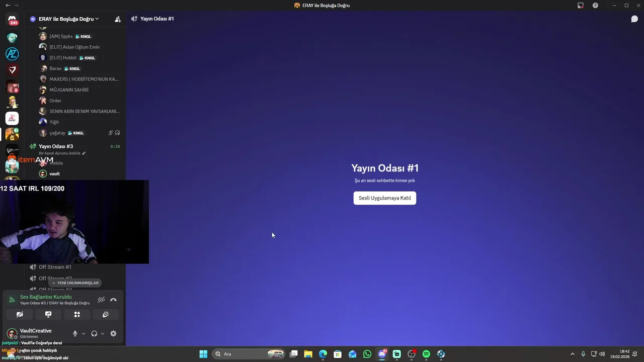
Task: Start an activity with the shapes icon
Action: pyautogui.click(x=77, y=314)
